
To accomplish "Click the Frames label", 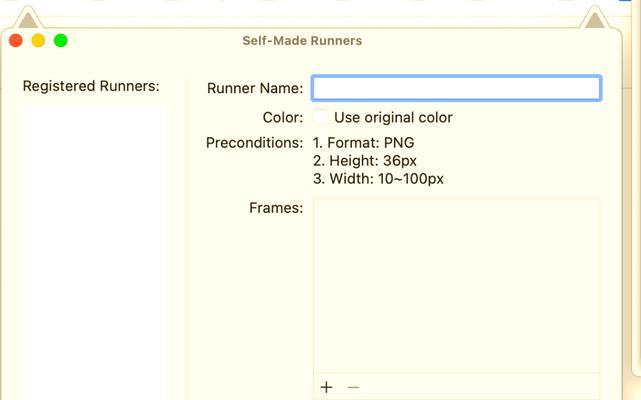I will point(276,208).
